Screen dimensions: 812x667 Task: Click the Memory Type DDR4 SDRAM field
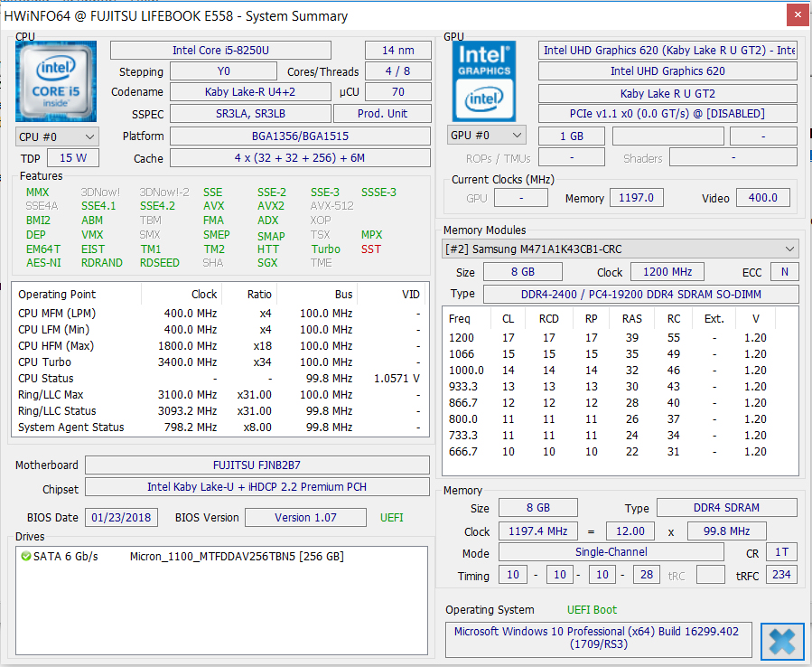(726, 508)
